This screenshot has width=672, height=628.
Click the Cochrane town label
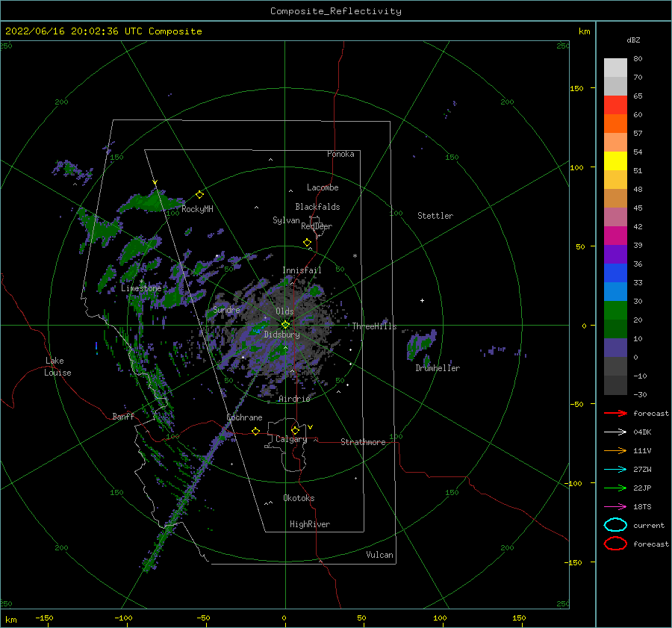[244, 417]
